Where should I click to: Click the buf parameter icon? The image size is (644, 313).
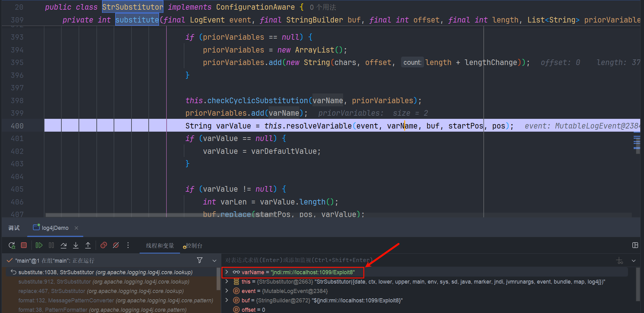pyautogui.click(x=236, y=300)
